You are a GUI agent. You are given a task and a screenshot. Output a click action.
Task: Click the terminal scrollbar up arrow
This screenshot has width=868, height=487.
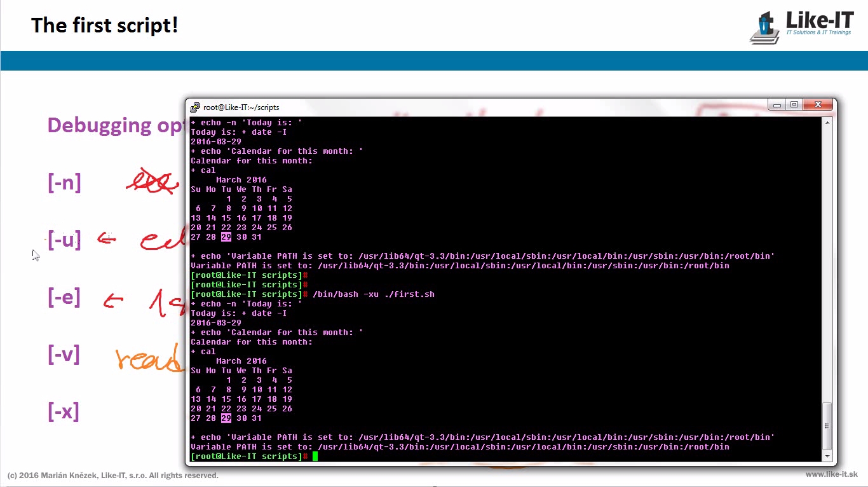click(x=827, y=123)
